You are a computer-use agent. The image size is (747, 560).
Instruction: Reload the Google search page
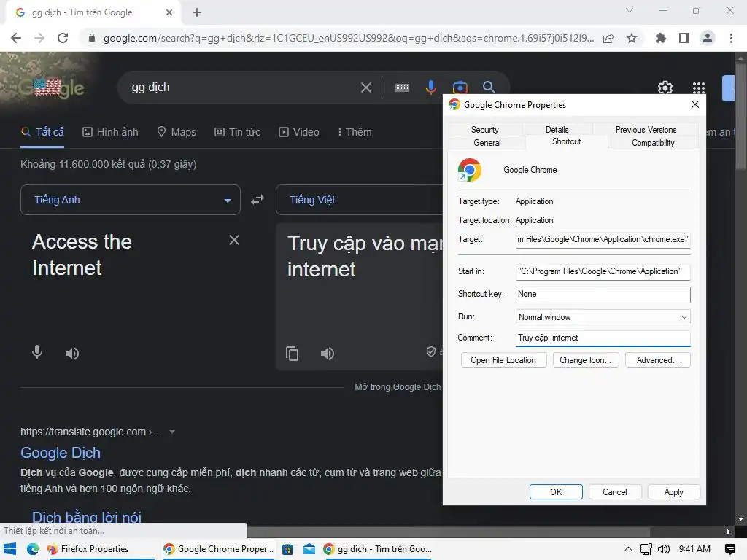click(x=63, y=38)
